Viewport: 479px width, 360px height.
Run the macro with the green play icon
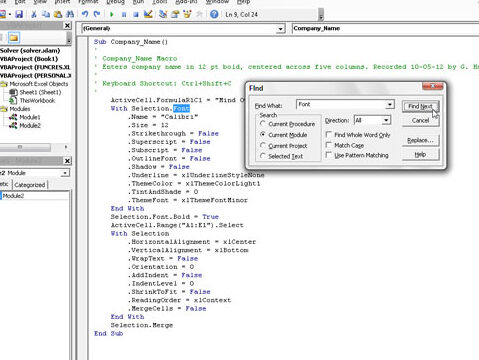[x=112, y=14]
